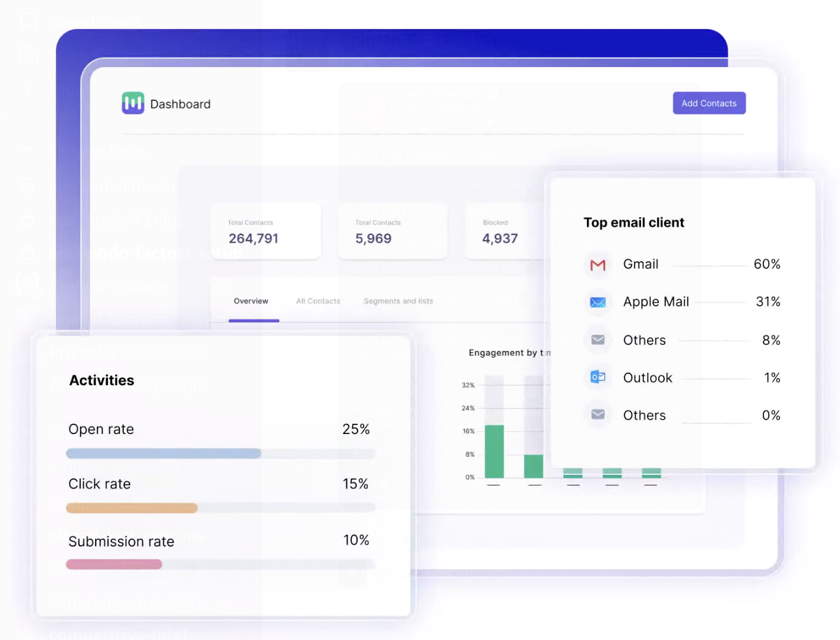Switch to the All Contacts tab
Viewport: 840px width, 640px height.
point(318,301)
